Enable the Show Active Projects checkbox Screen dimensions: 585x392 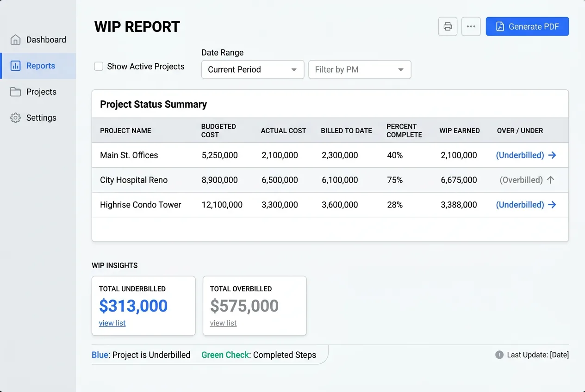click(98, 66)
